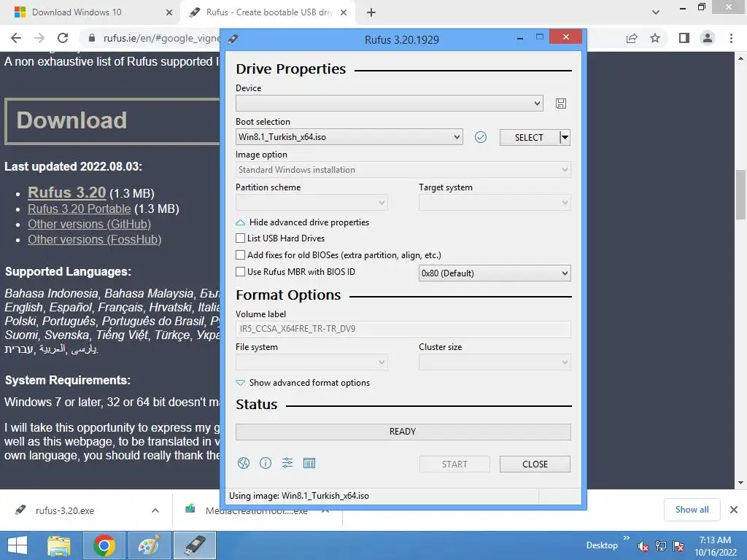Viewport: 747px width, 560px height.
Task: Reload the rufus.ie page
Action: (63, 38)
